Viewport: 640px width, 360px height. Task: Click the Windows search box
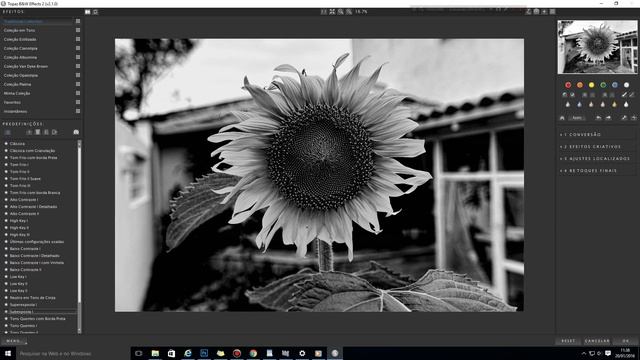click(x=73, y=353)
